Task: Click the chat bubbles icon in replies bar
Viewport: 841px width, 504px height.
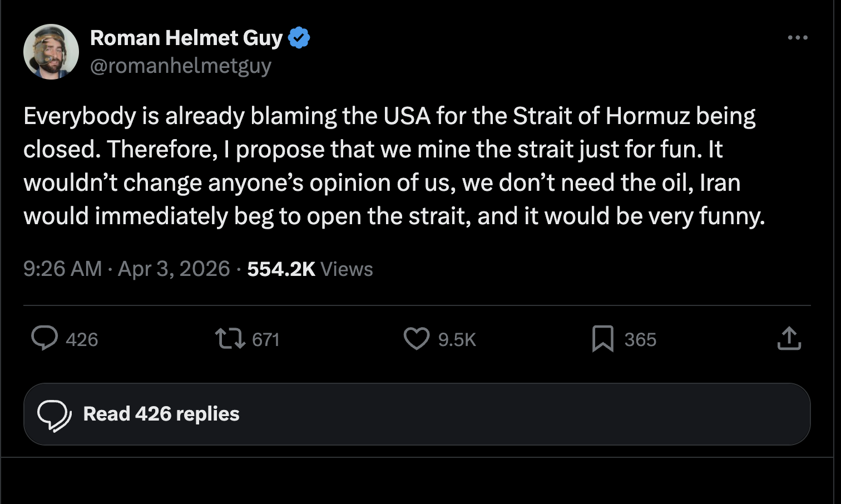Action: click(54, 415)
